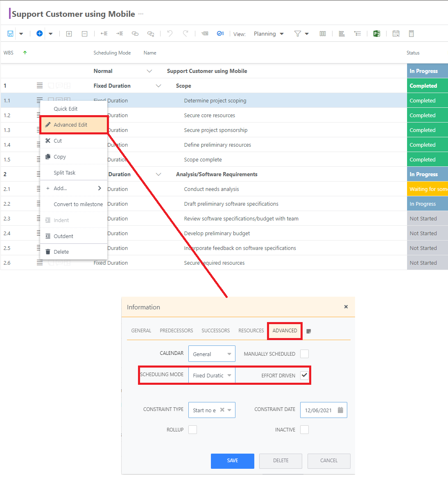Click the blue add task plus icon
This screenshot has width=448, height=495.
(39, 34)
